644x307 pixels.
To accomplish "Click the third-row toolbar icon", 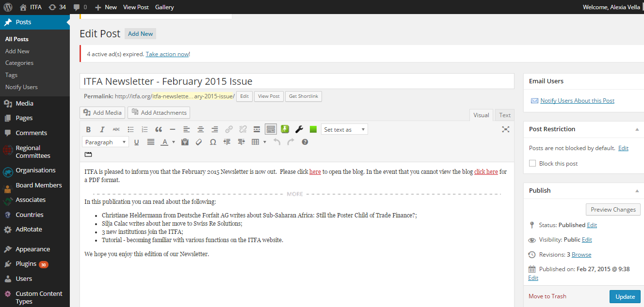I will 88,154.
